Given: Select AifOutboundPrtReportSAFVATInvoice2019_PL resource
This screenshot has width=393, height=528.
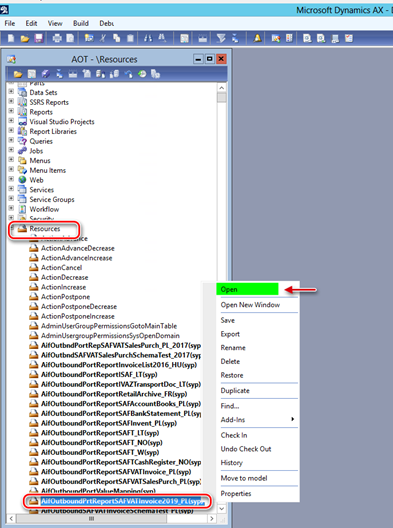Looking at the screenshot, I should point(122,501).
